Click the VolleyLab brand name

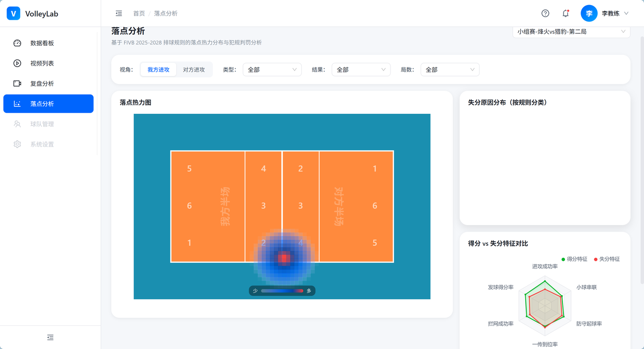pos(42,14)
